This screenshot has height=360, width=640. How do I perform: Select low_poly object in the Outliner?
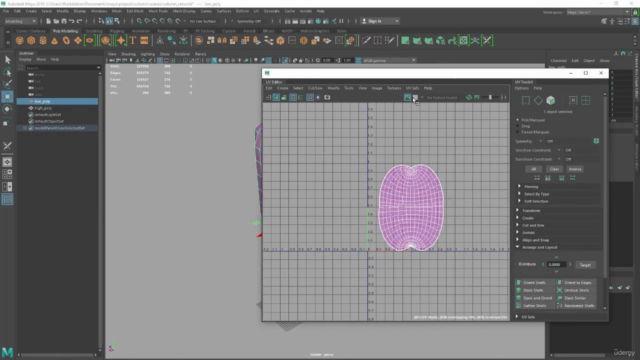click(57, 101)
